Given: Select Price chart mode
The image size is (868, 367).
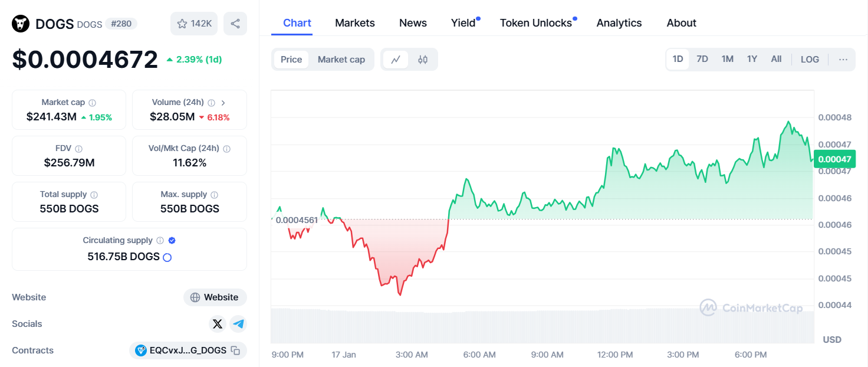Looking at the screenshot, I should (291, 59).
